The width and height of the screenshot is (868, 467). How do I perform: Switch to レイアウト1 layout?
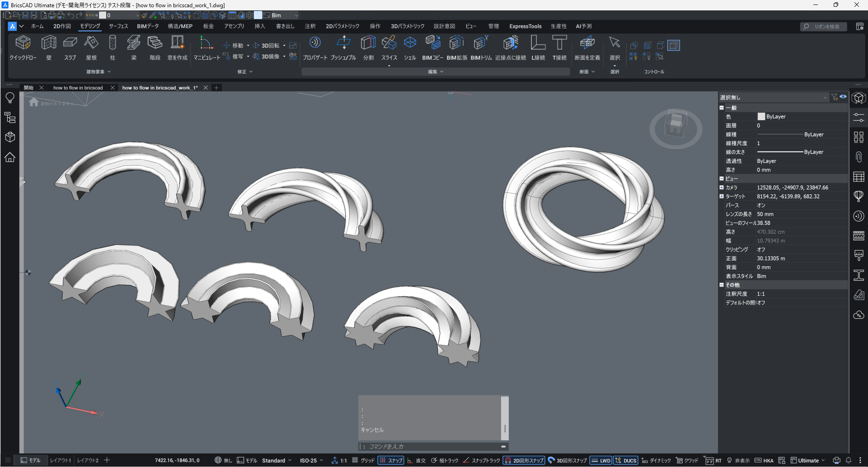(61, 460)
